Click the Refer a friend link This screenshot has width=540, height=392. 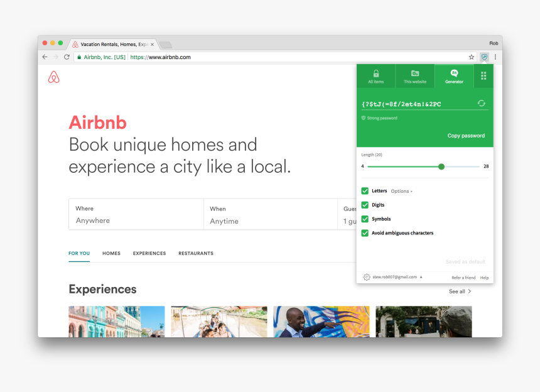(463, 278)
